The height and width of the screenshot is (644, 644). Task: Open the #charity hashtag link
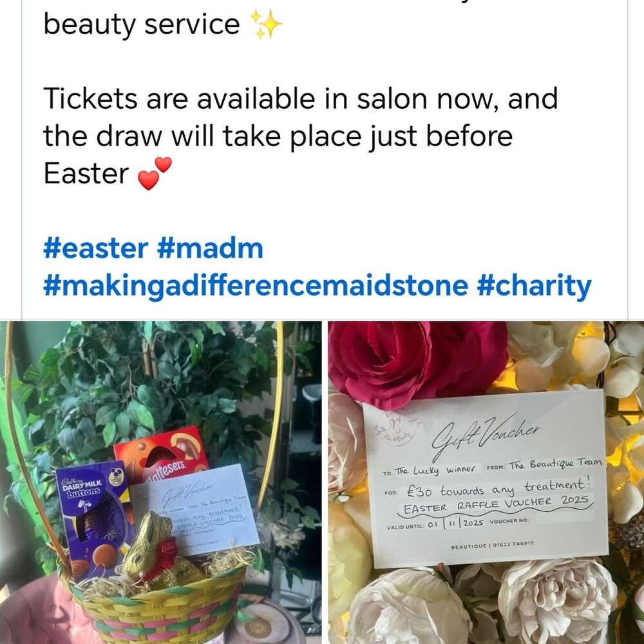pyautogui.click(x=534, y=286)
